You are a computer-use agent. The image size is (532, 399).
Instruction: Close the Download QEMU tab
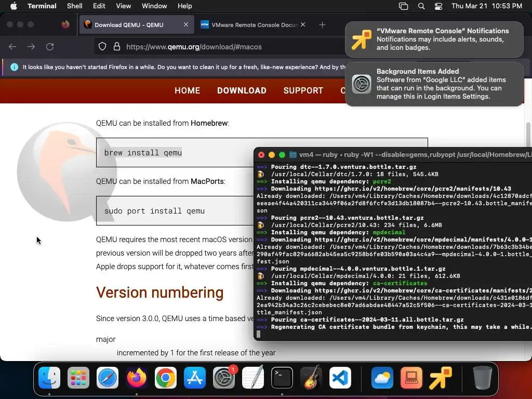[x=186, y=24]
